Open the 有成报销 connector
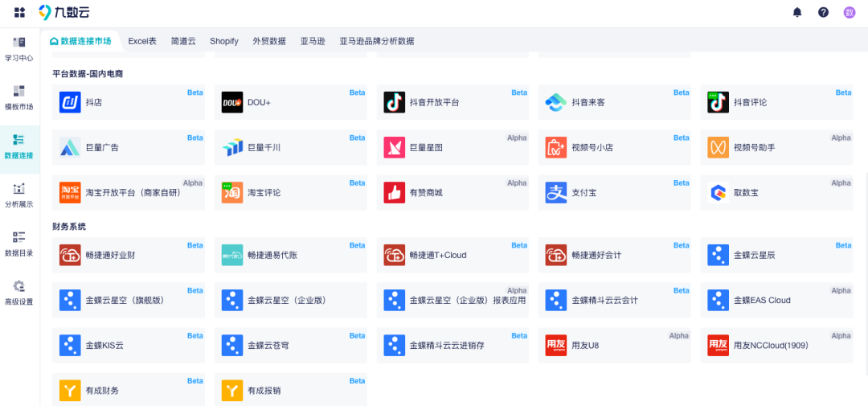Image resolution: width=868 pixels, height=406 pixels. (291, 389)
